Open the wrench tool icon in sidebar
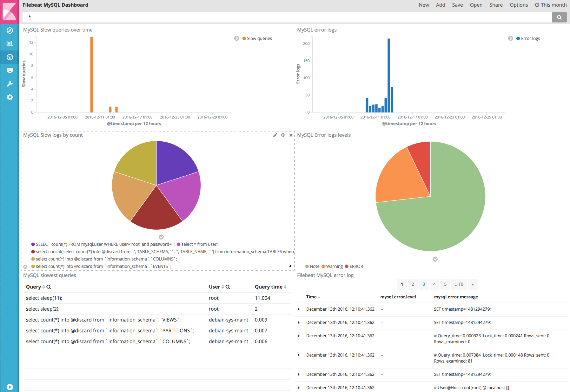This screenshot has height=392, width=570. tap(9, 84)
